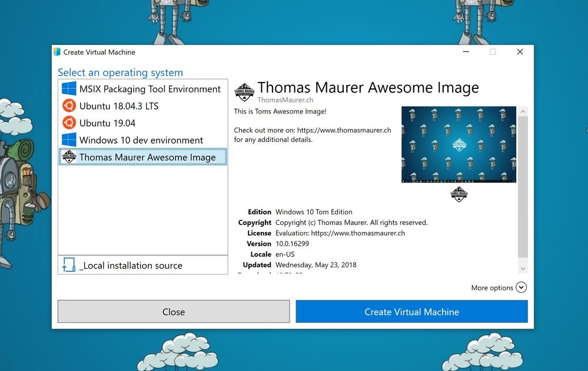The height and width of the screenshot is (371, 588).
Task: Click the scroll up arrow in details pane
Action: click(x=523, y=111)
